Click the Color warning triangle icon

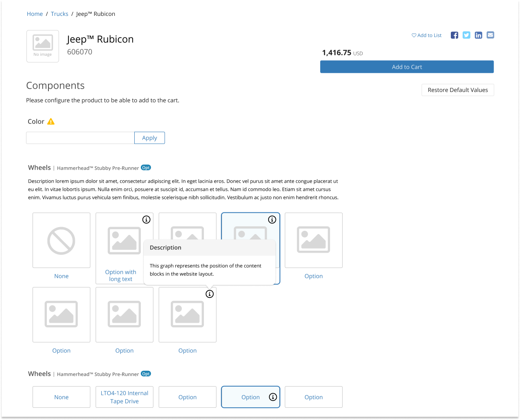(51, 121)
